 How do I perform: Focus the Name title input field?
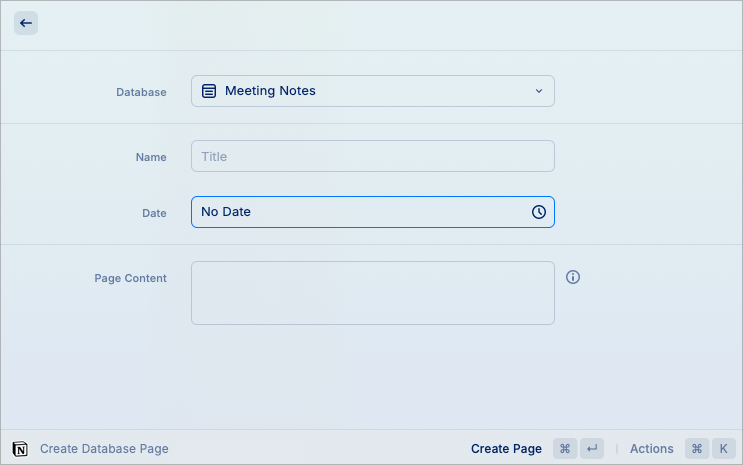click(372, 156)
